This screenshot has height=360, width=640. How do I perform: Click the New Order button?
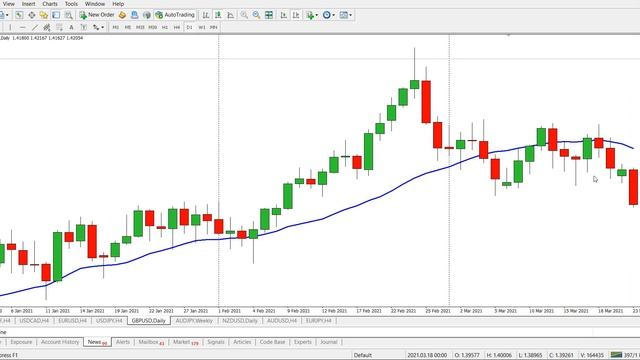pos(97,15)
